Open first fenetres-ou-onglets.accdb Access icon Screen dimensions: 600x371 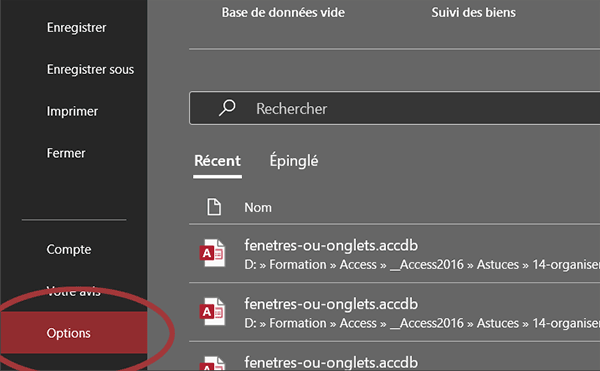coord(212,253)
